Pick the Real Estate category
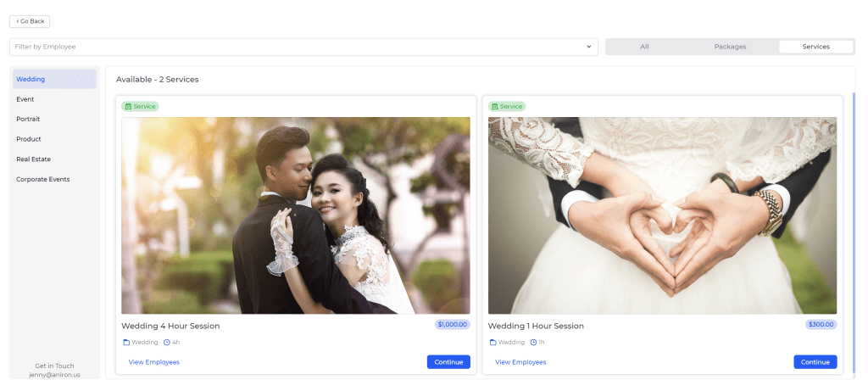The image size is (868, 391). [55, 159]
